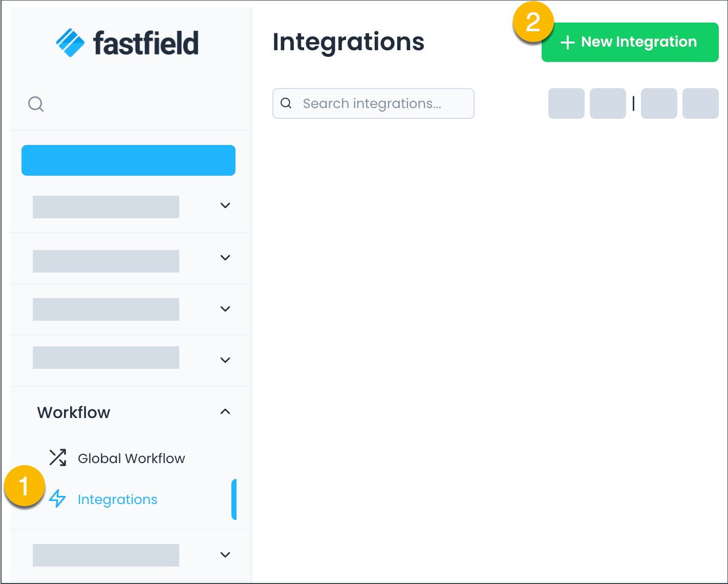Image resolution: width=728 pixels, height=584 pixels.
Task: Select the Global Workflow shuffle icon
Action: coord(58,457)
